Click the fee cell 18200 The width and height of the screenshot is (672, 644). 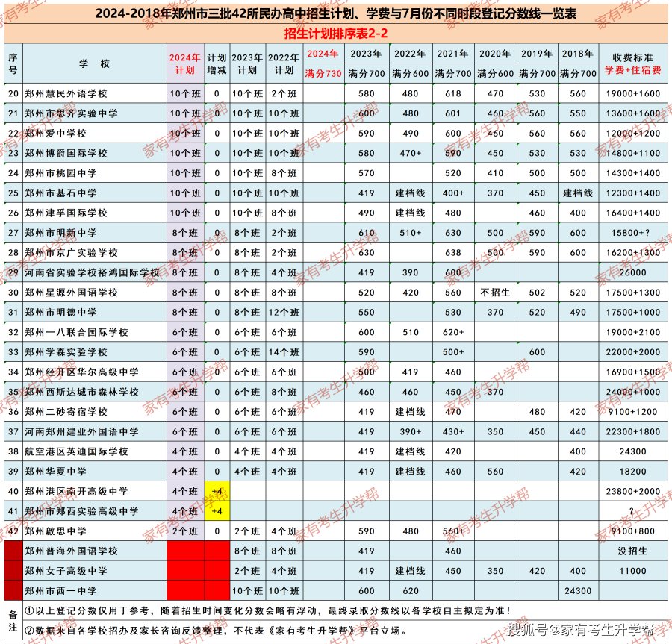[x=632, y=472]
